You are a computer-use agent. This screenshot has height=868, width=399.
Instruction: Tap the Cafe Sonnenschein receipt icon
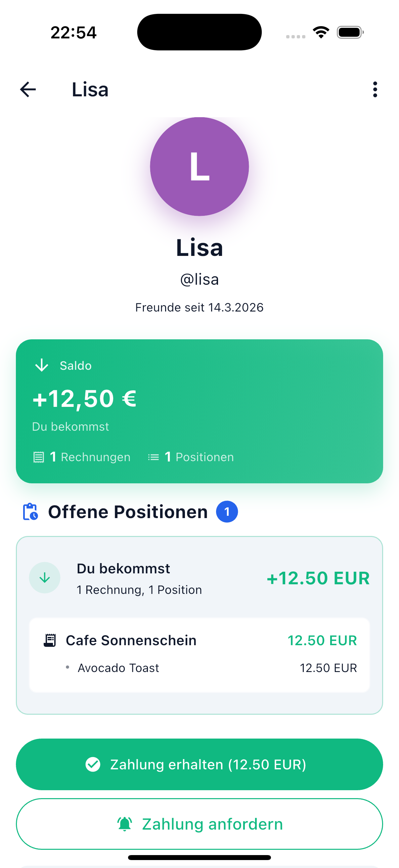pos(50,640)
